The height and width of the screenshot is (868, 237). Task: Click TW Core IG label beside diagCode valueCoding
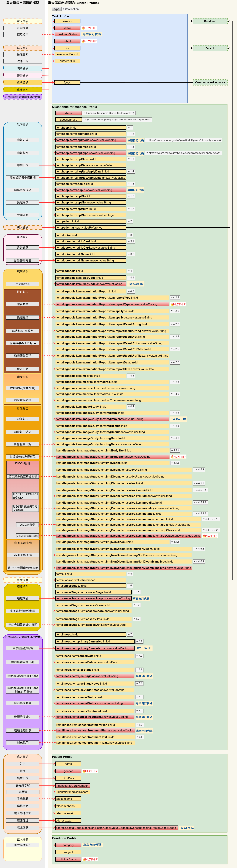point(136,284)
